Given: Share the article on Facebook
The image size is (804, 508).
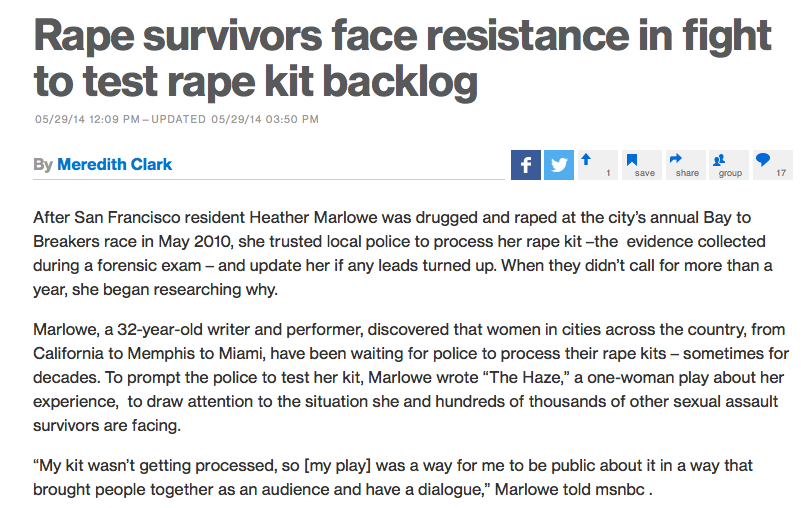Looking at the screenshot, I should 526,165.
